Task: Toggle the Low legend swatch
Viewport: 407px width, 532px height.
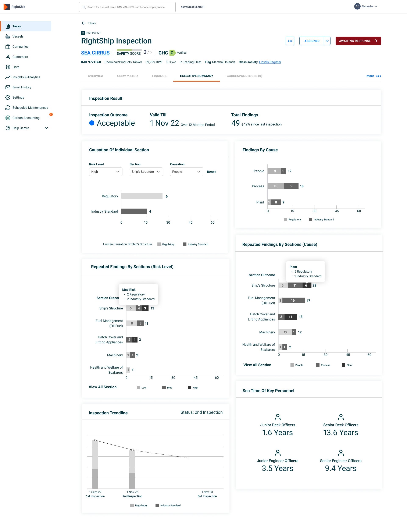Action: [138, 387]
